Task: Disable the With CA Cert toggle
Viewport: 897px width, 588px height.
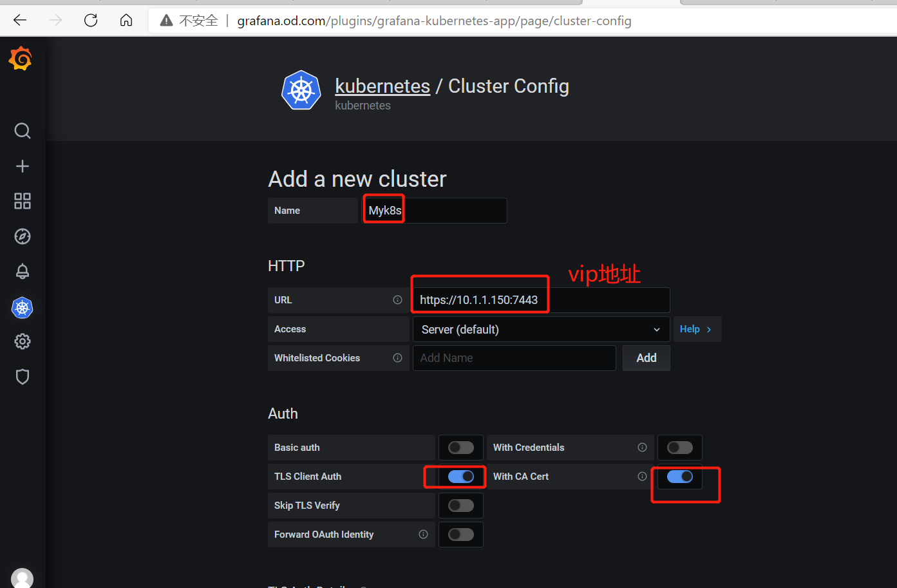Action: click(680, 477)
